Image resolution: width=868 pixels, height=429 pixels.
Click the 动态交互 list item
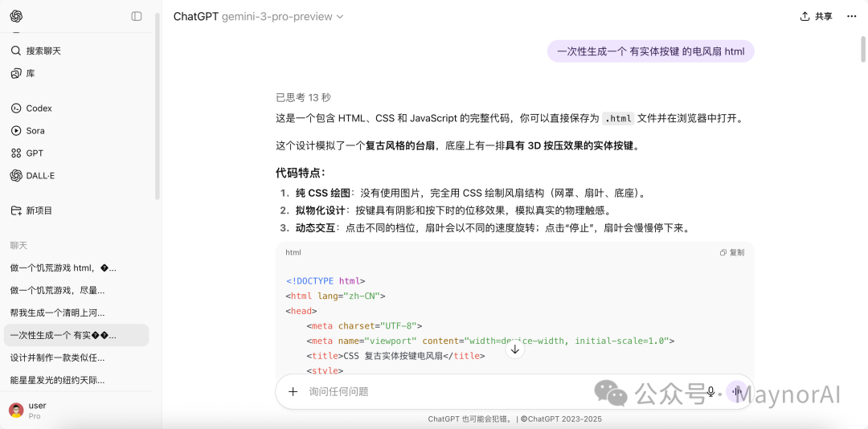pyautogui.click(x=485, y=228)
